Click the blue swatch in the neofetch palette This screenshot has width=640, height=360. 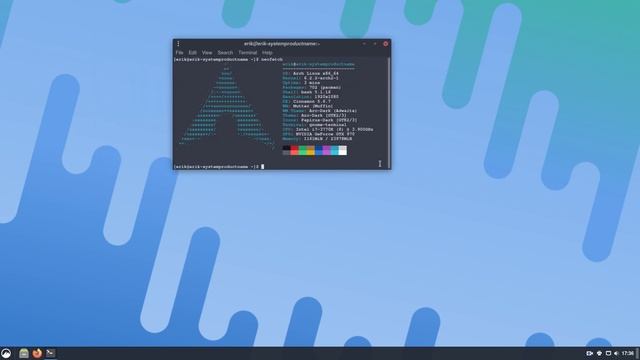click(318, 151)
